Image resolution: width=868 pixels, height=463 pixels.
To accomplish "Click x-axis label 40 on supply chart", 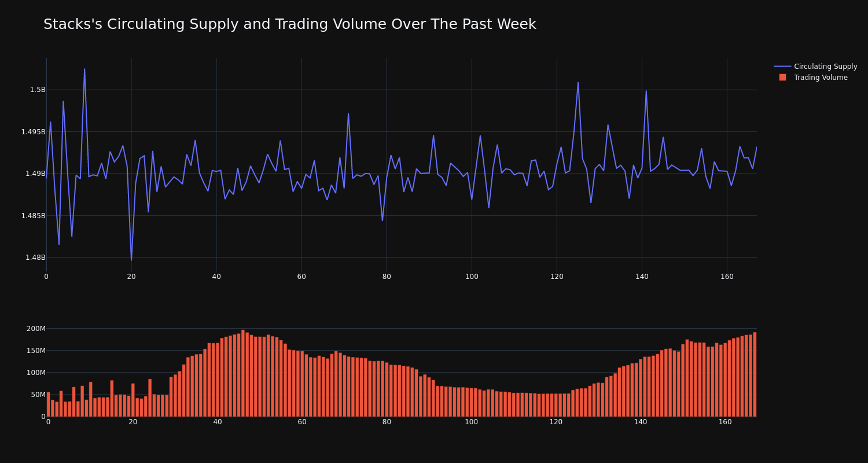I will (x=216, y=277).
